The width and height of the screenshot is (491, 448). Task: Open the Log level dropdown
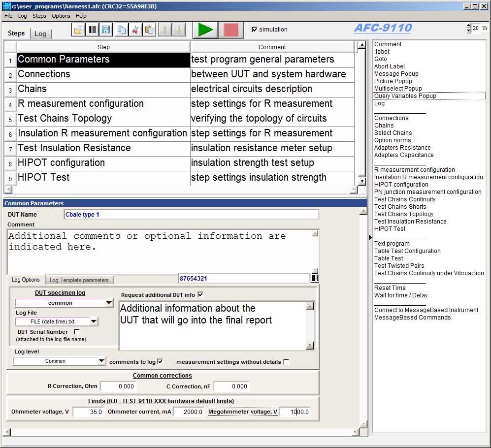(x=101, y=361)
